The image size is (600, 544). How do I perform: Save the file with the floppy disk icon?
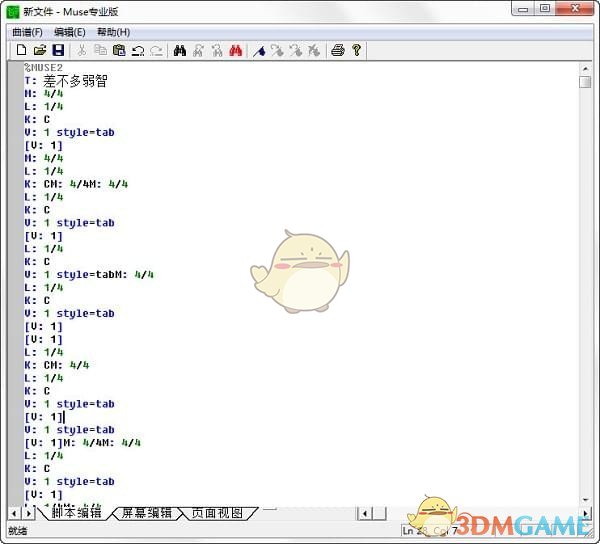58,50
